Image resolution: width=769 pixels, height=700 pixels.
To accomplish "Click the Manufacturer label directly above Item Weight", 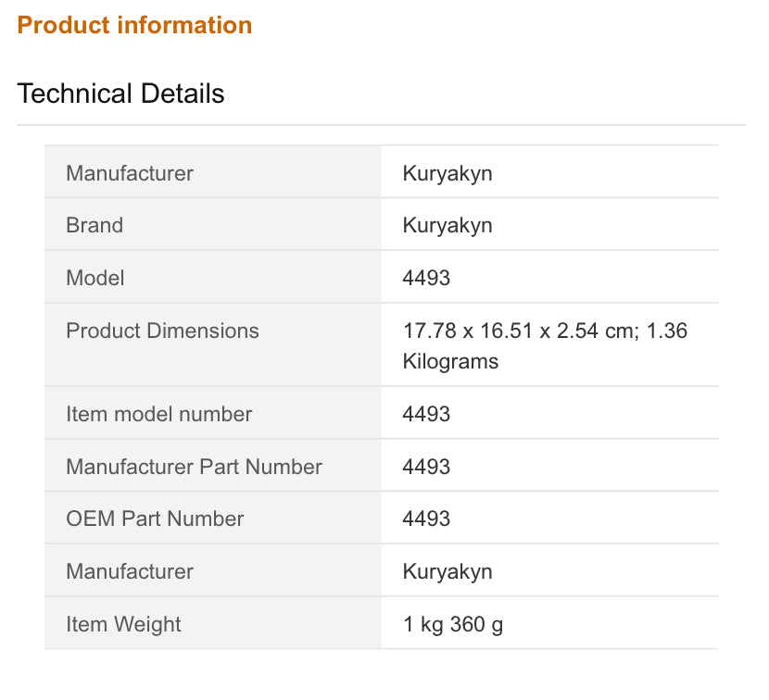I will click(x=129, y=571).
